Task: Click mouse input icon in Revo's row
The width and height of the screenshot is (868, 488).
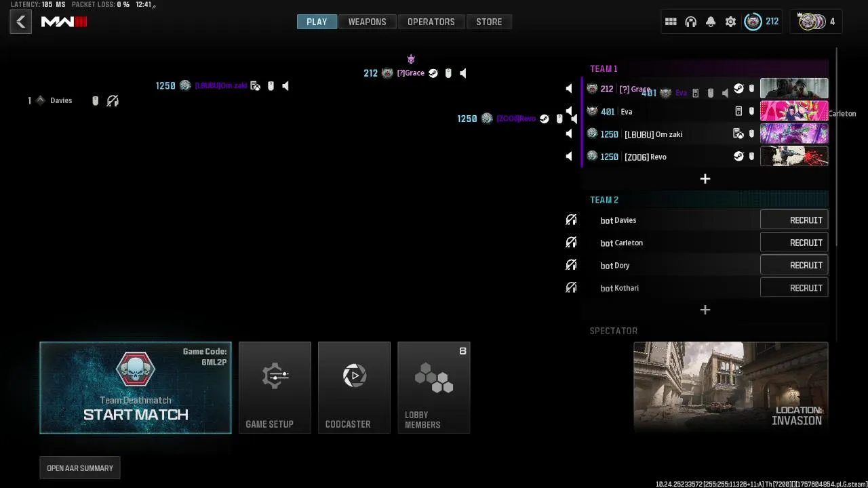Action: (751, 157)
